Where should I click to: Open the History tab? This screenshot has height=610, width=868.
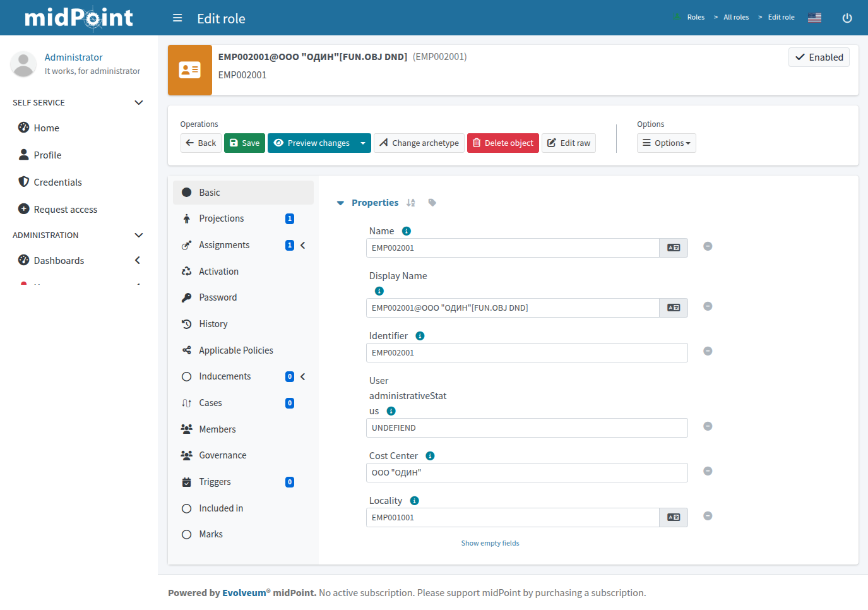click(x=243, y=324)
